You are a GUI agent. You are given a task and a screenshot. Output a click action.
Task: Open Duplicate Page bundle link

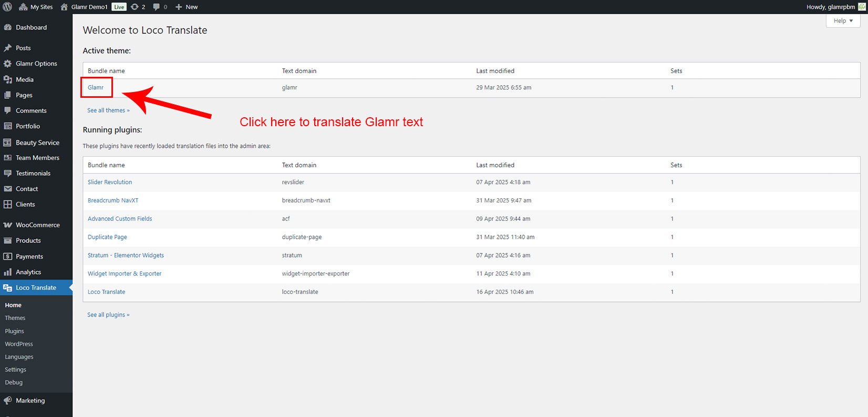pos(107,237)
